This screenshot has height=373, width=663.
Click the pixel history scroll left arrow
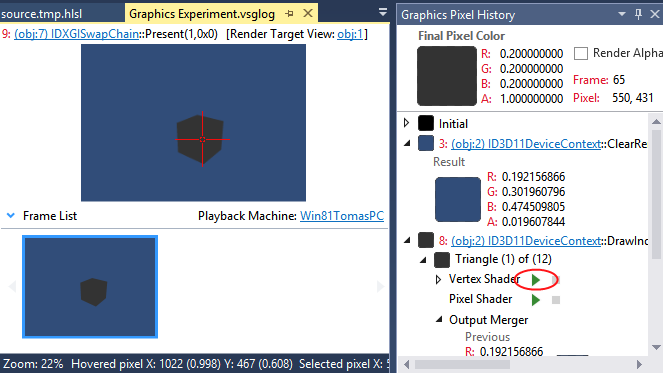click(x=406, y=364)
